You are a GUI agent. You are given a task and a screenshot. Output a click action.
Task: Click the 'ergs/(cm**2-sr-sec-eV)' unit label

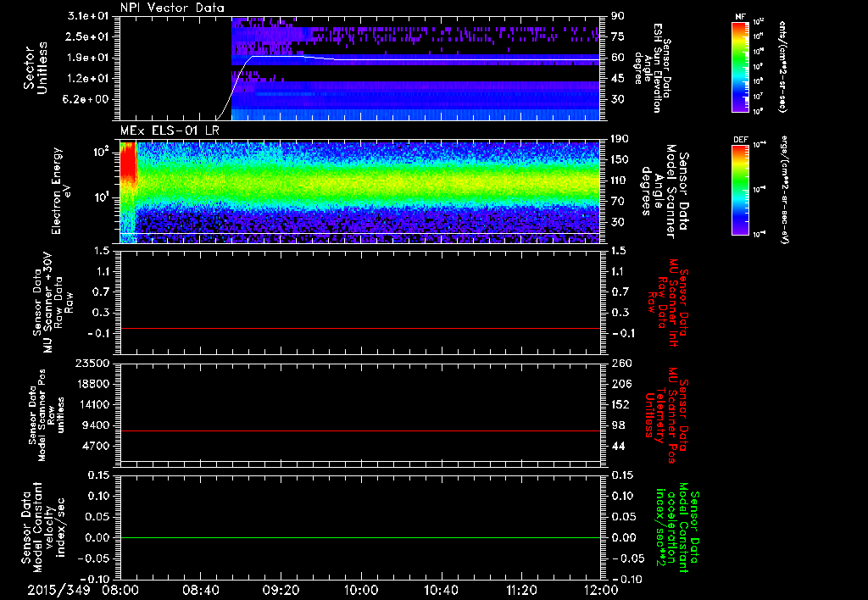click(x=784, y=190)
